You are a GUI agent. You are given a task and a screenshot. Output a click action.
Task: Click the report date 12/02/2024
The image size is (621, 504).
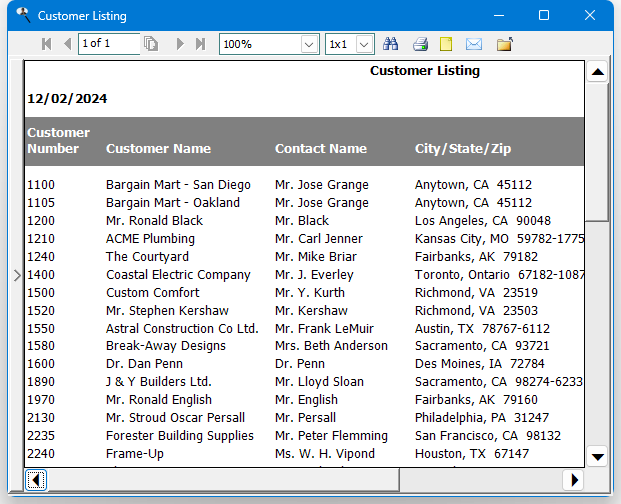[x=67, y=99]
